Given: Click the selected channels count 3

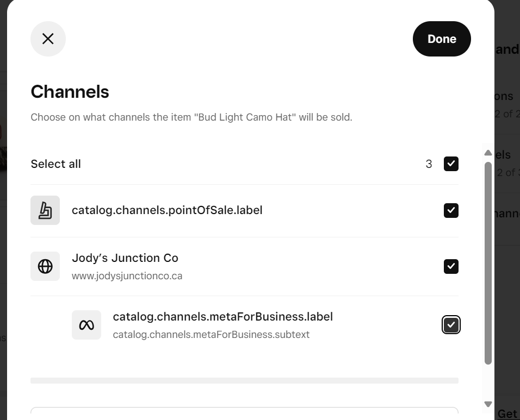Looking at the screenshot, I should coord(429,164).
